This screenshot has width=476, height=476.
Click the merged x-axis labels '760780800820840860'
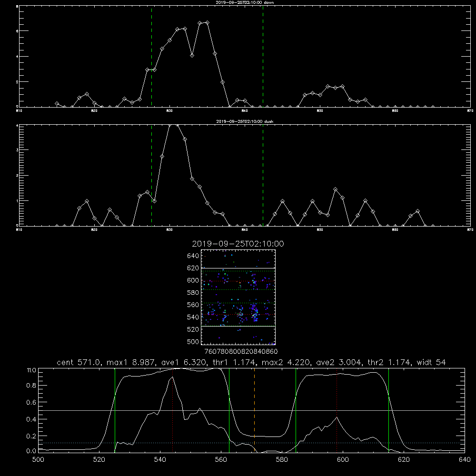point(241,351)
